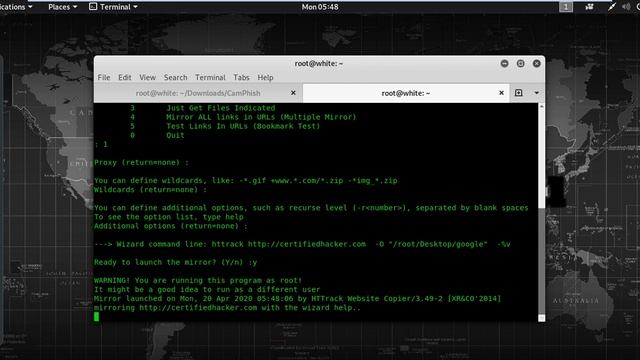
Task: Click "Additional options (return=none)" line
Action: pos(171,226)
